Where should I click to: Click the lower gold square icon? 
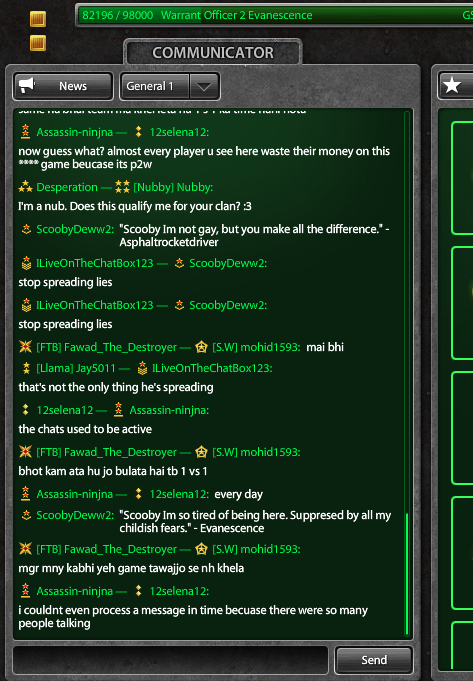point(38,43)
